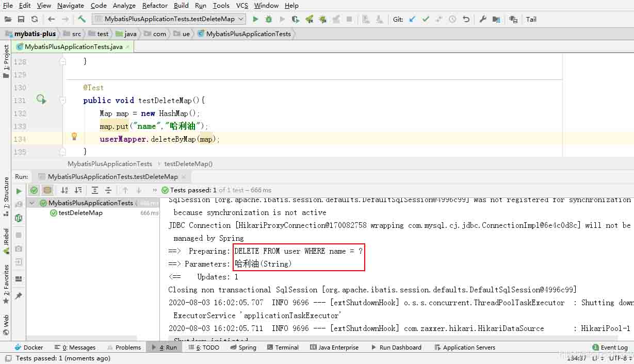Click the Git update project arrow
The image size is (634, 364).
tap(412, 19)
